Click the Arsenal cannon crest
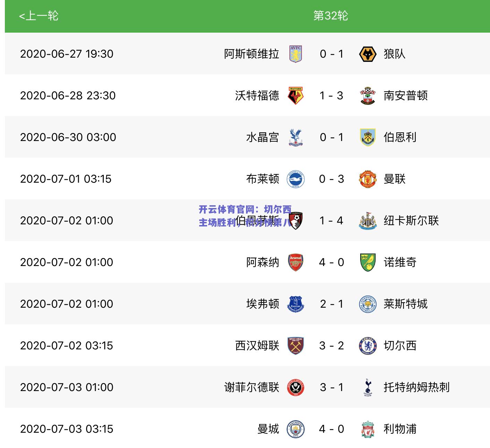The width and height of the screenshot is (490, 448). (x=296, y=262)
